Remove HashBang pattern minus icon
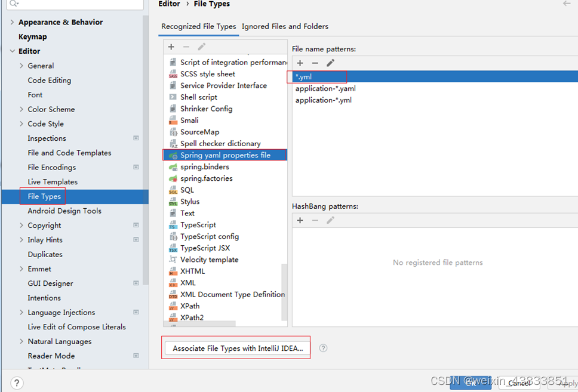Screen dimensions: 578x392 [315, 220]
